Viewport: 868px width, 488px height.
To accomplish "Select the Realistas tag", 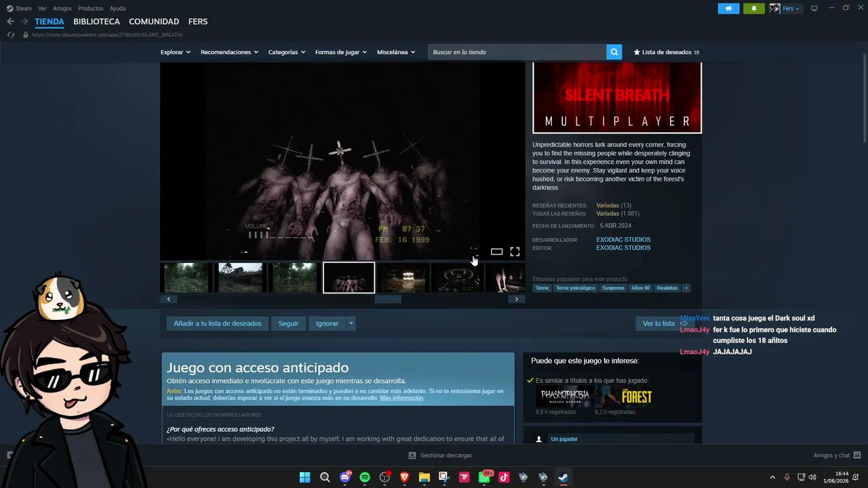I will (x=667, y=288).
